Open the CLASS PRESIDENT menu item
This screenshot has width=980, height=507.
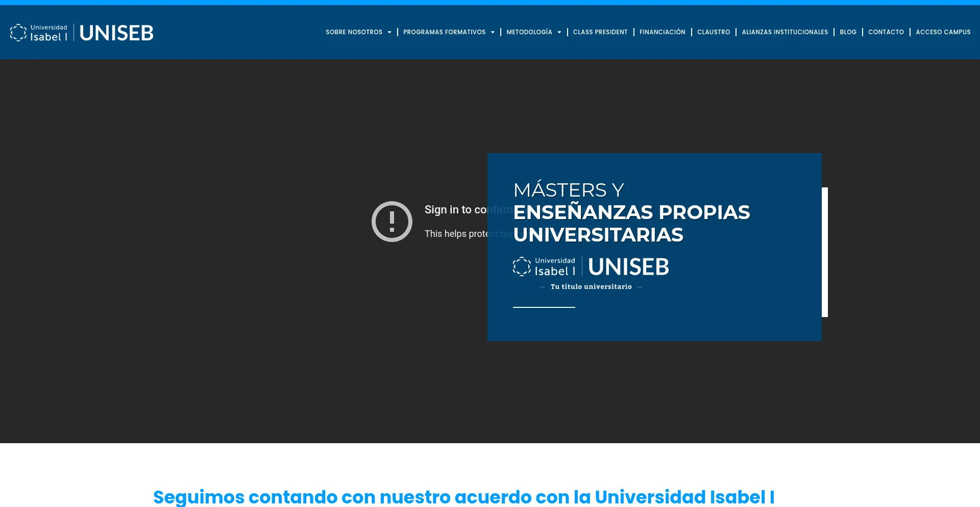tap(600, 32)
